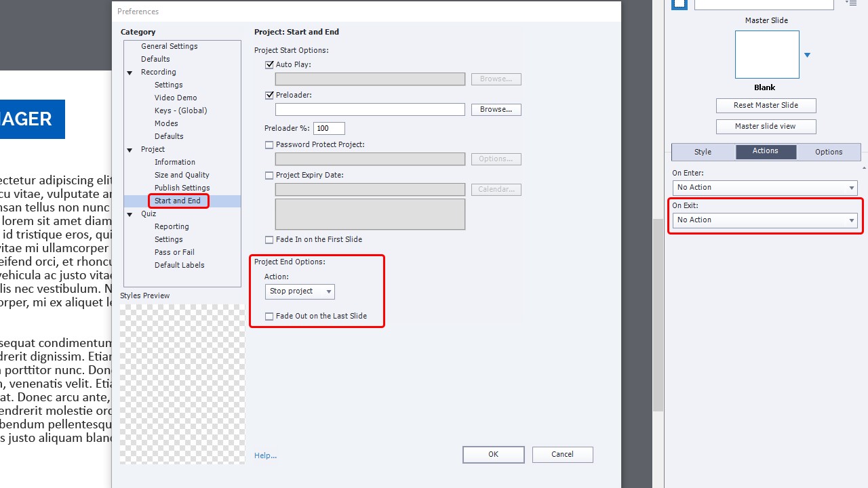Select Default Labels category
Viewport: 868px width, 488px height.
tap(179, 265)
